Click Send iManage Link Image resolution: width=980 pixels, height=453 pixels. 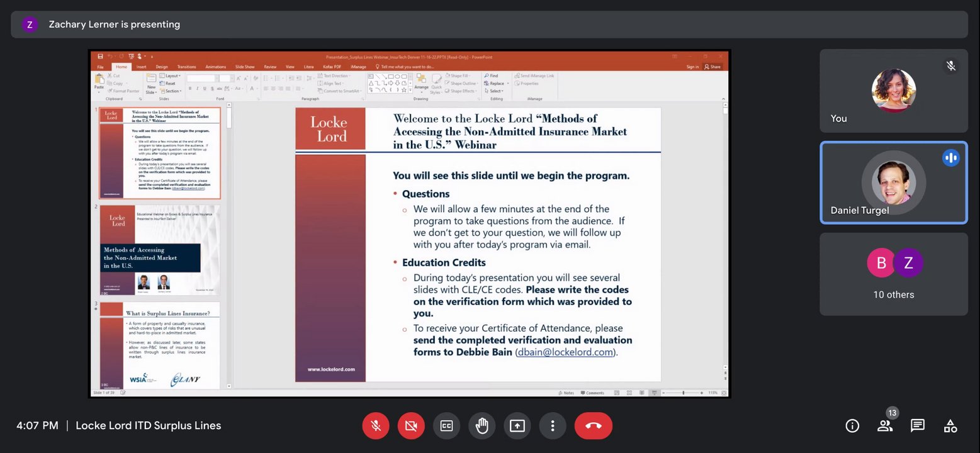coord(534,75)
